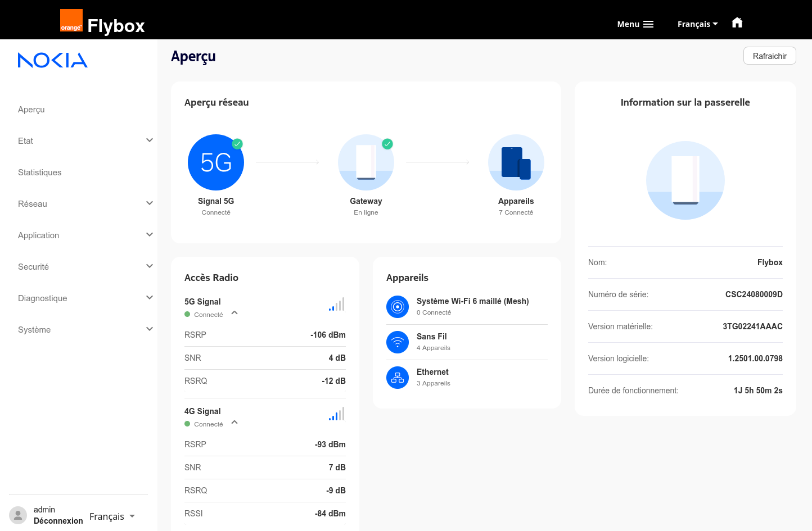The height and width of the screenshot is (531, 812).
Task: Open the Menu label in top bar
Action: (628, 24)
